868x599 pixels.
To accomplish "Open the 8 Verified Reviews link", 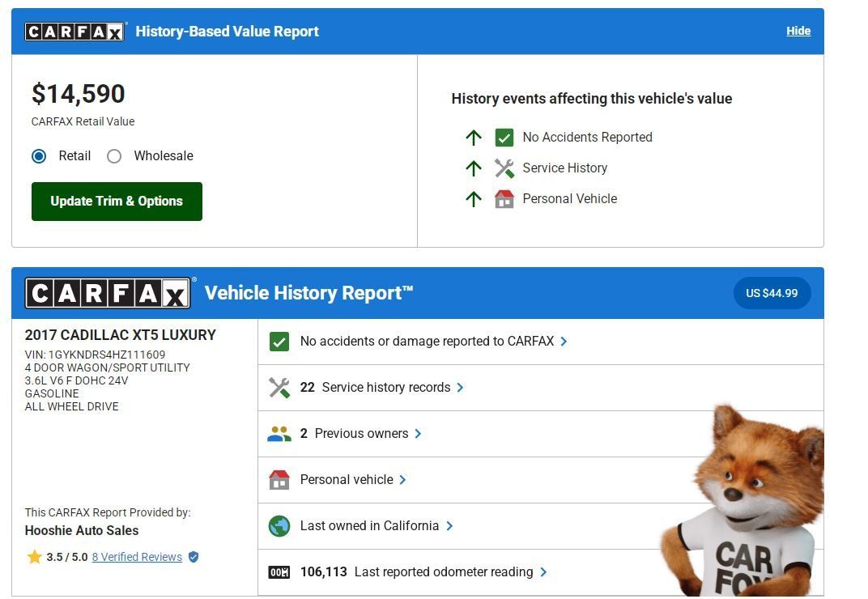I will pyautogui.click(x=138, y=557).
